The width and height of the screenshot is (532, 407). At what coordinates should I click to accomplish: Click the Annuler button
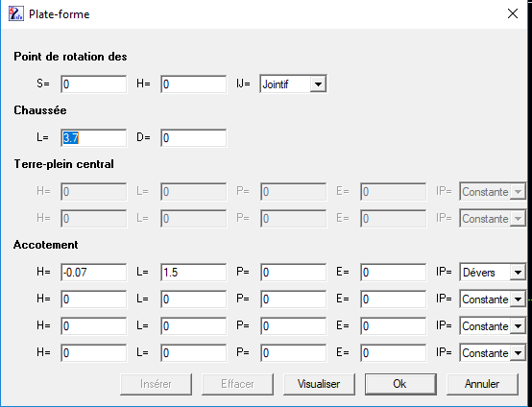482,384
